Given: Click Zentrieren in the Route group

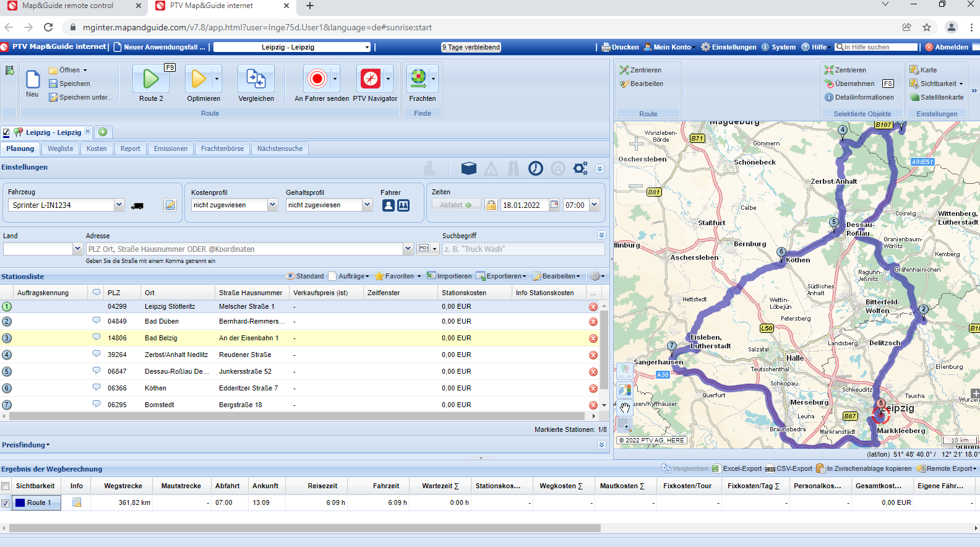Looking at the screenshot, I should [x=641, y=70].
